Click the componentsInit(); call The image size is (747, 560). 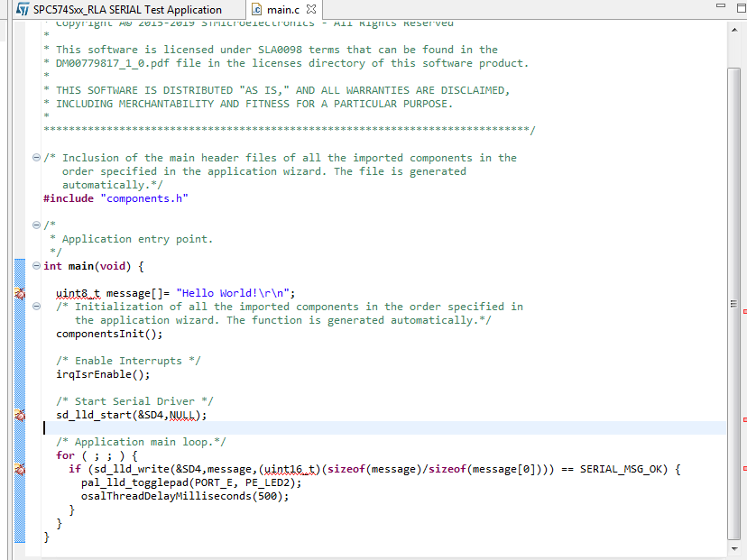click(x=109, y=334)
